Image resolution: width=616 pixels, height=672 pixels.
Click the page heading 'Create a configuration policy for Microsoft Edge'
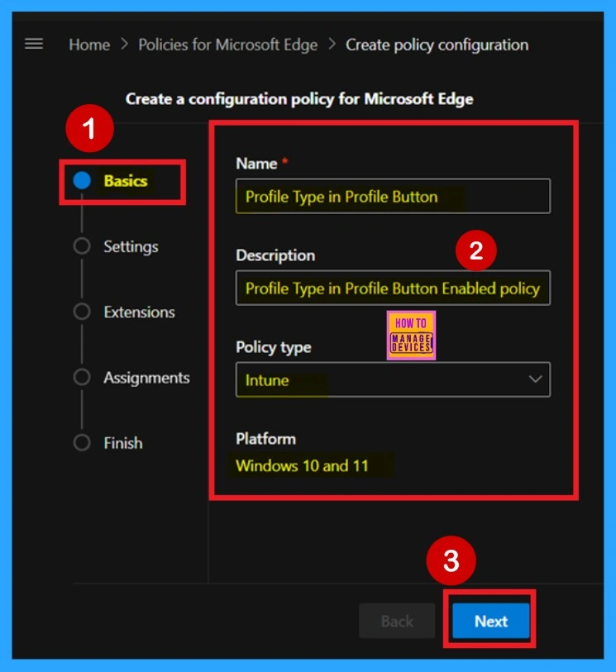pos(299,99)
